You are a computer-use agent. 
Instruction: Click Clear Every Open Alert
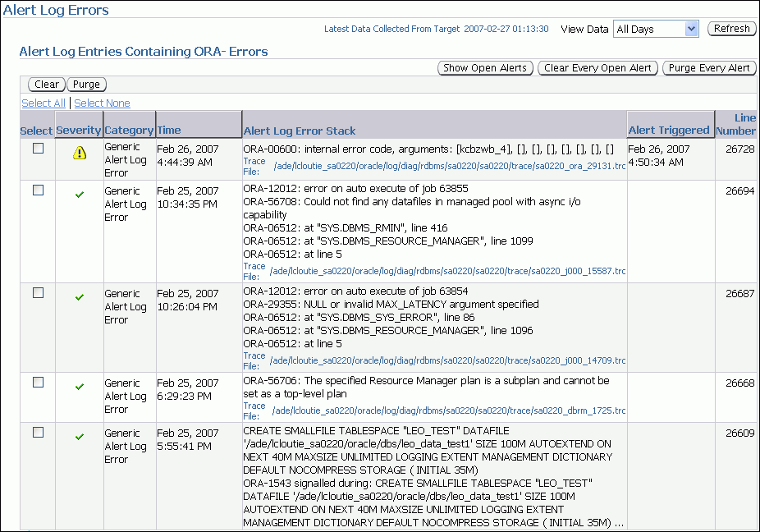tap(597, 68)
